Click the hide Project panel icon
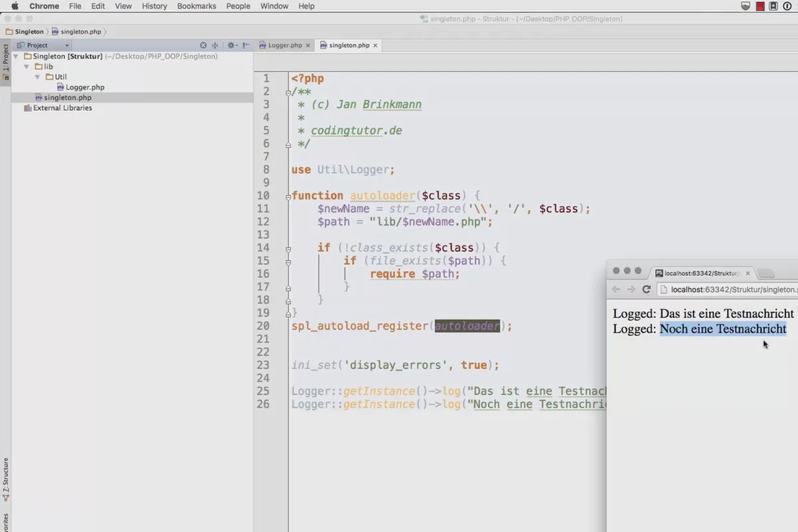 click(x=246, y=45)
